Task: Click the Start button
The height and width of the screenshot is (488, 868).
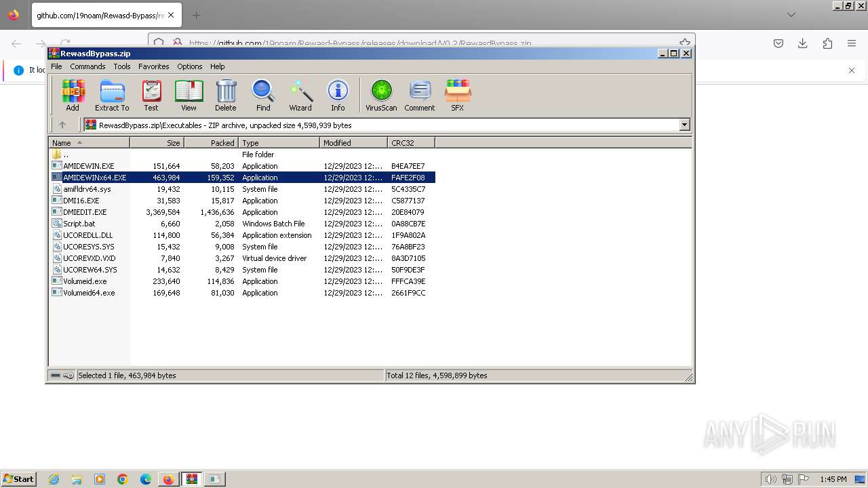Action: click(19, 479)
